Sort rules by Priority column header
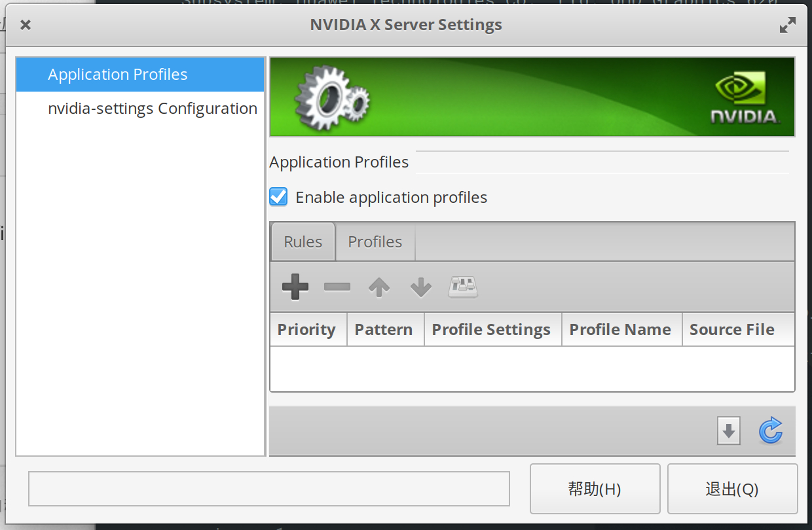The height and width of the screenshot is (530, 812). [x=306, y=330]
